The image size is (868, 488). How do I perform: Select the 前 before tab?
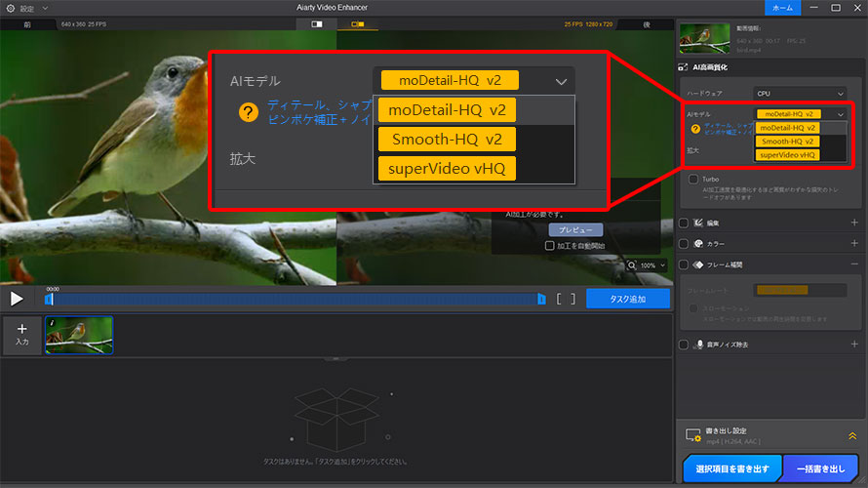27,24
